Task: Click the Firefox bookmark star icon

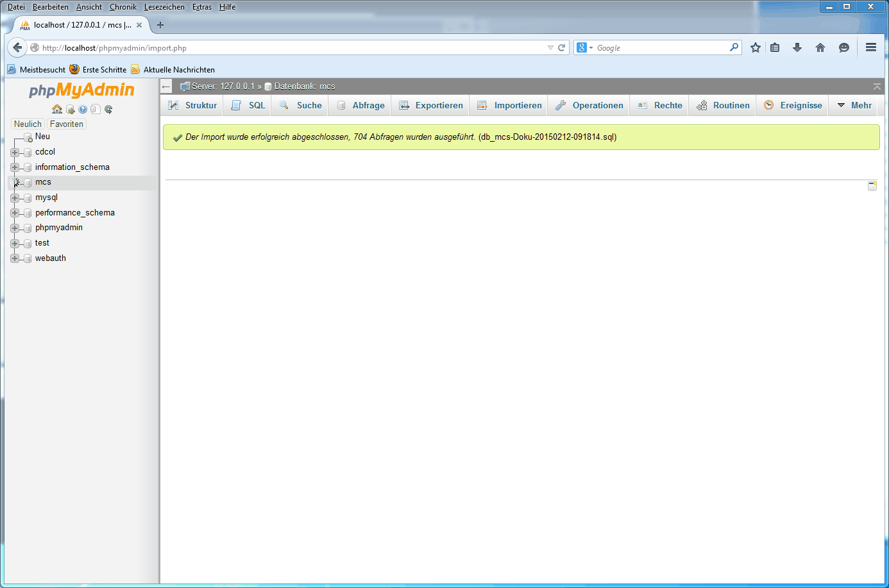Action: pos(756,47)
